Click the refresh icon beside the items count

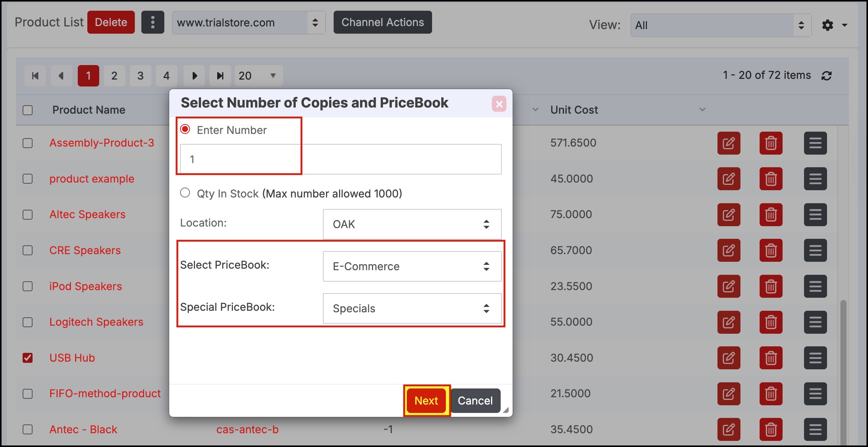[826, 76]
